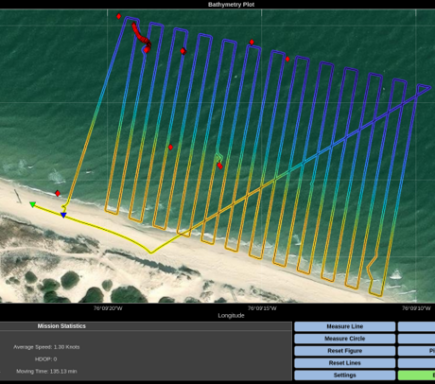Click the green triangle start marker on the beach

click(32, 204)
